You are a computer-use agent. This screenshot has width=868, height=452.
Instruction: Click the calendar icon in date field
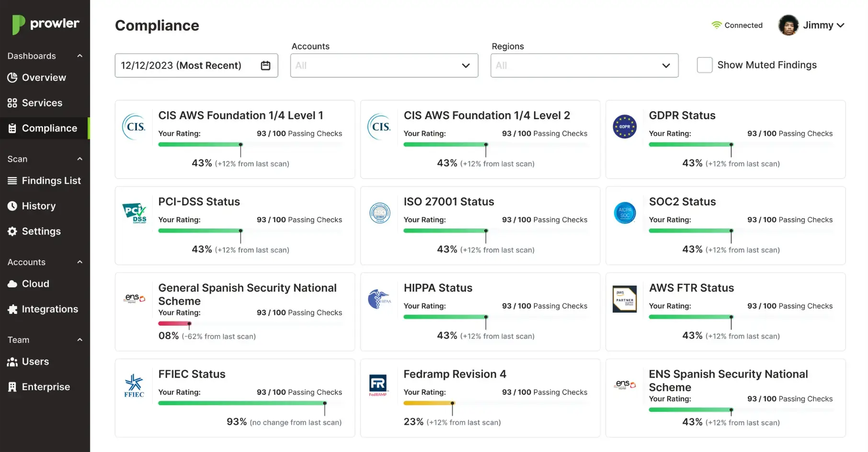[266, 66]
